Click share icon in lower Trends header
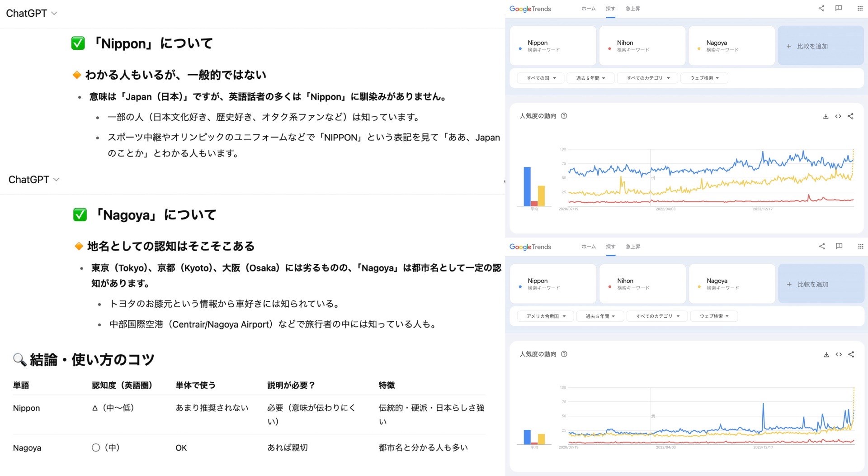Viewport: 868px width, 476px height. (x=822, y=246)
